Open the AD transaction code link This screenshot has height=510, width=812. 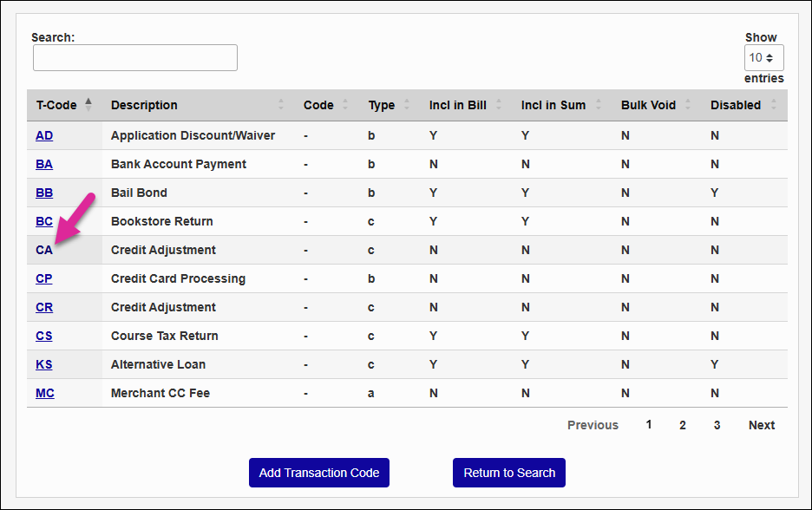pyautogui.click(x=44, y=135)
